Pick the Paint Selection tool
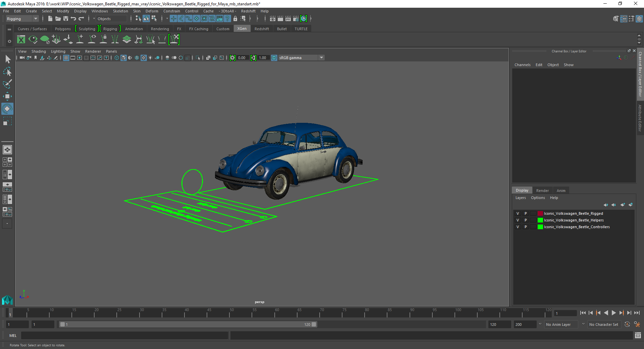Viewport: 644px width, 349px height. pyautogui.click(x=7, y=84)
